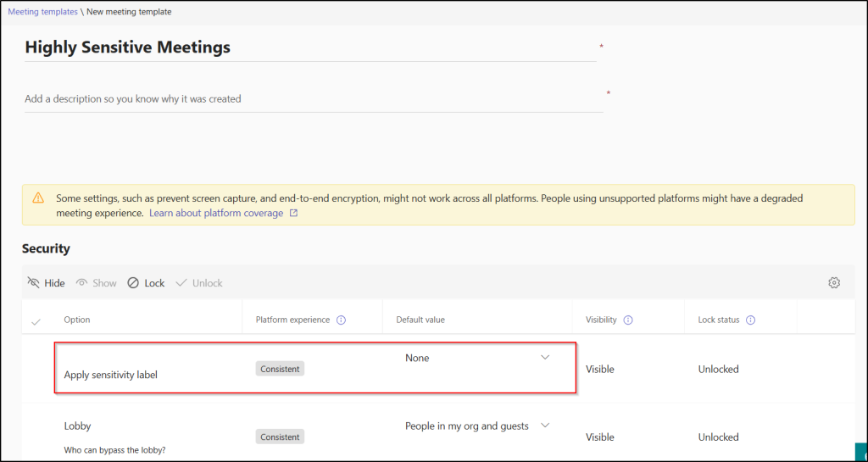Click the Lock status info icon
The image size is (868, 462).
point(751,320)
